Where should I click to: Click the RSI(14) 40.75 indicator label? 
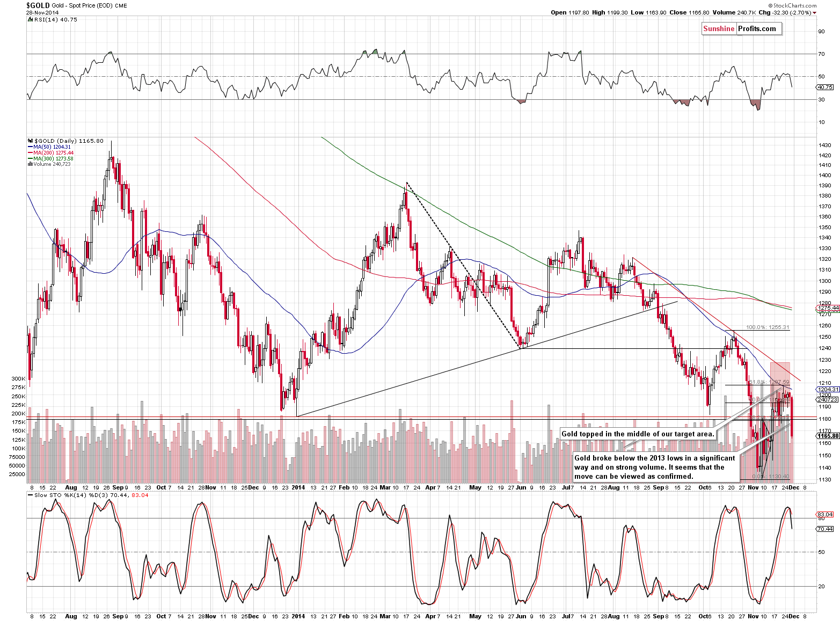pos(55,19)
